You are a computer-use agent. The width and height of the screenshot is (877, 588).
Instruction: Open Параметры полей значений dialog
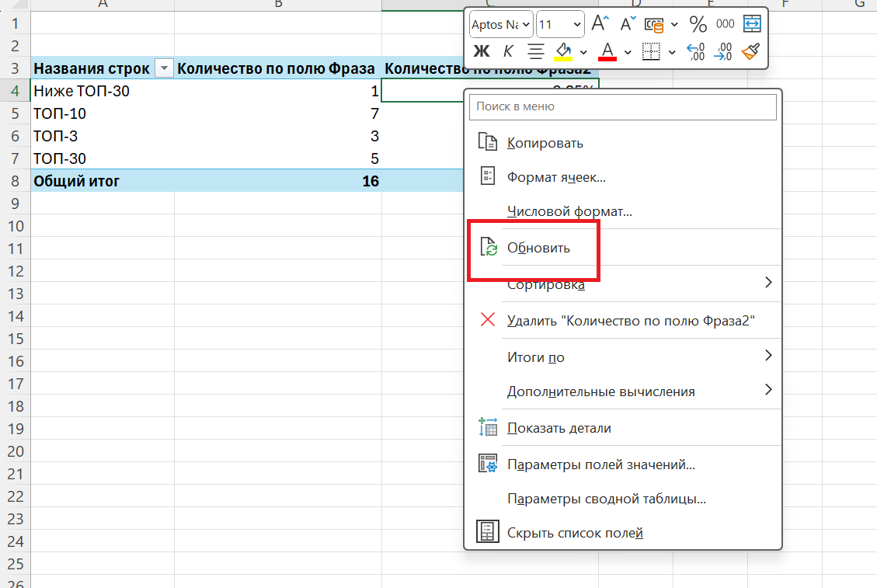[622, 464]
